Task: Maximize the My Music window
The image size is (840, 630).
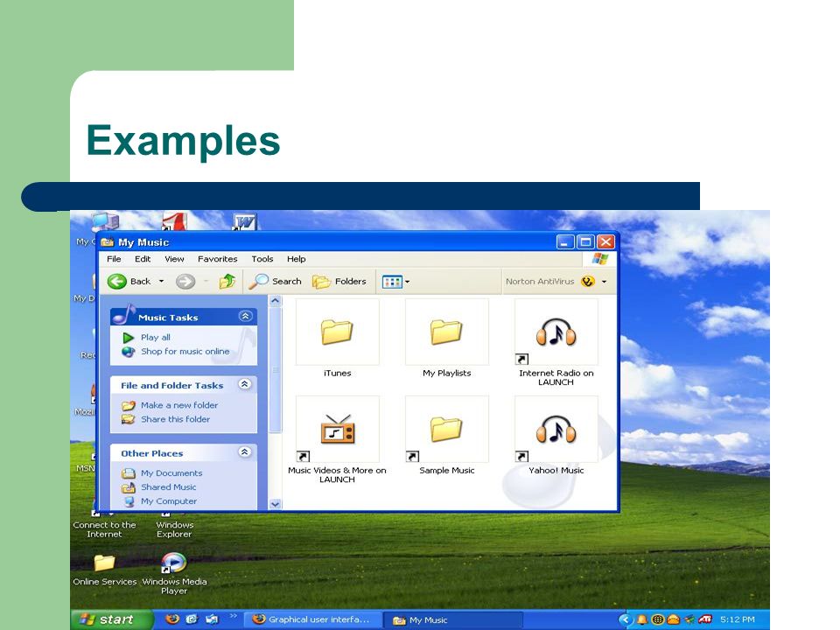Action: click(585, 242)
